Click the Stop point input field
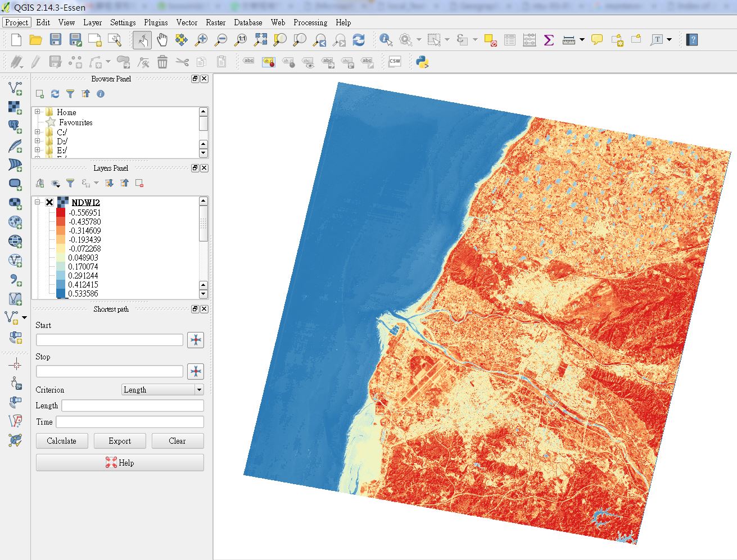 [x=110, y=371]
